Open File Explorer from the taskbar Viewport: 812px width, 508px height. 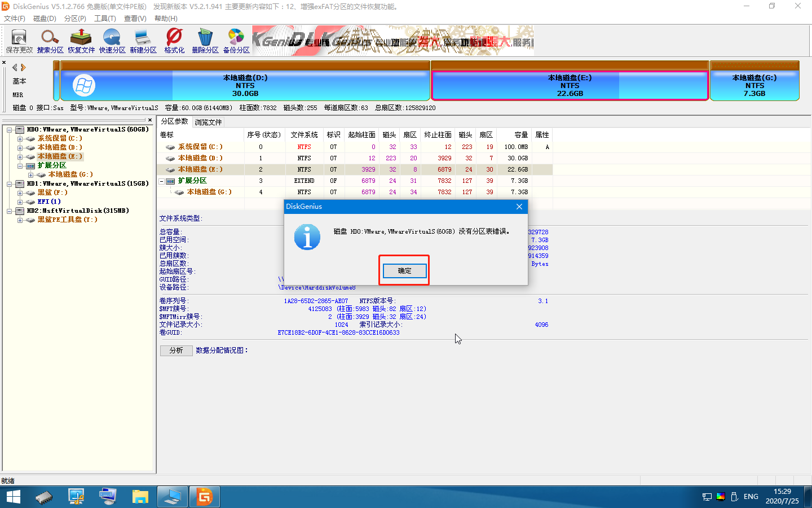point(140,497)
